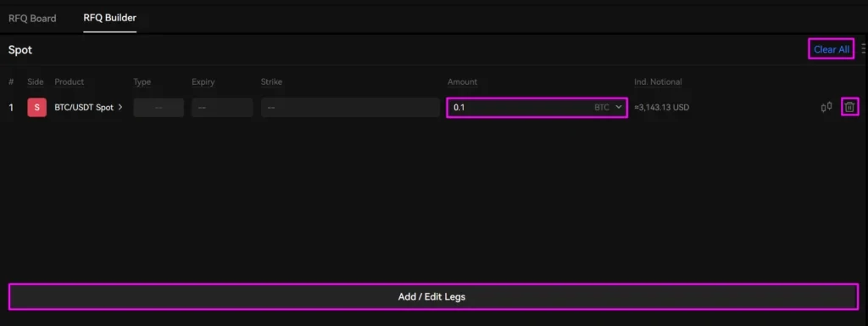The width and height of the screenshot is (868, 326).
Task: Click row number 1
Action: point(11,108)
